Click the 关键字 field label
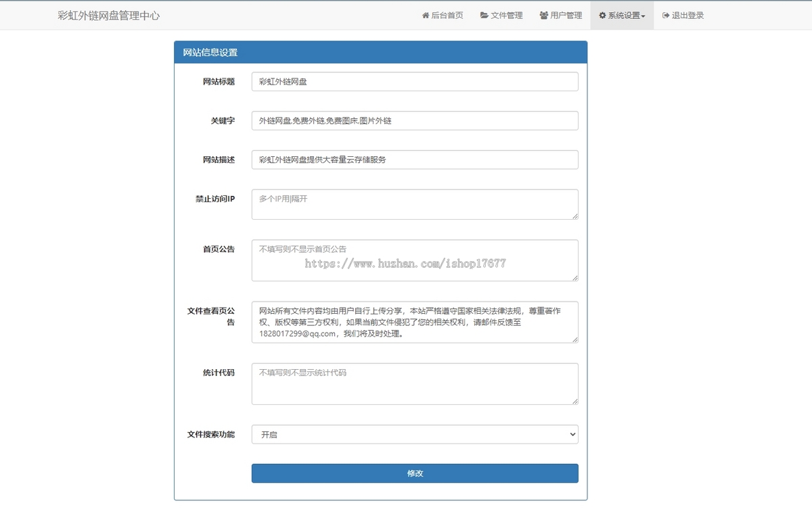Image resolution: width=812 pixels, height=526 pixels. [x=223, y=120]
